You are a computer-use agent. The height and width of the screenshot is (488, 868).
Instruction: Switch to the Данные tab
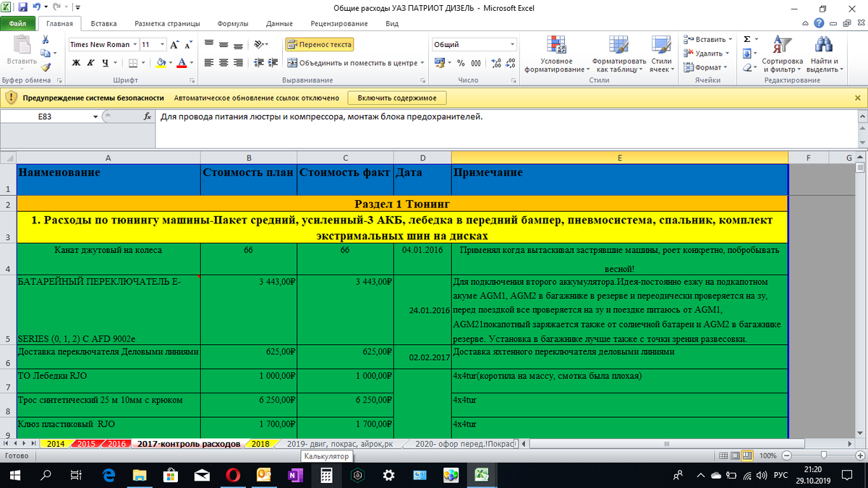click(x=279, y=24)
